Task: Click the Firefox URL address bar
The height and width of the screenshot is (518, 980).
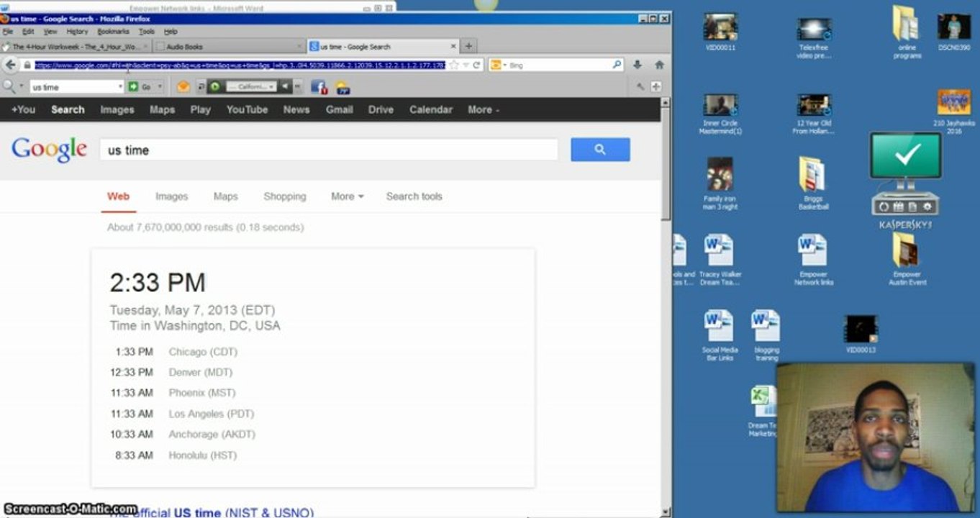Action: (240, 65)
